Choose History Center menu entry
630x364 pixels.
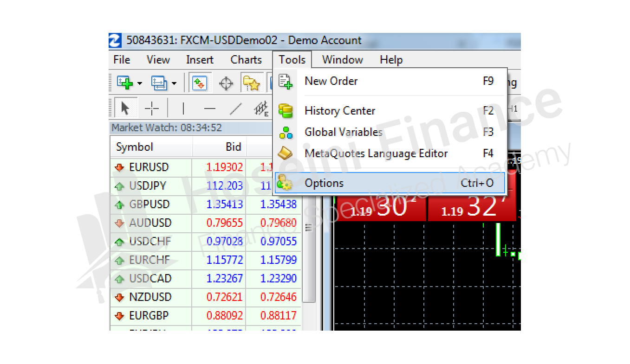click(390, 111)
